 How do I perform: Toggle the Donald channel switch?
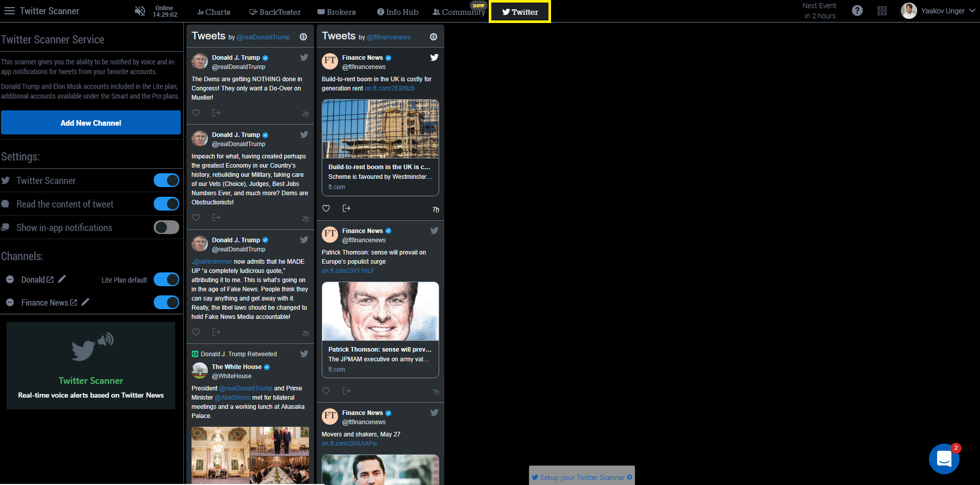(166, 280)
